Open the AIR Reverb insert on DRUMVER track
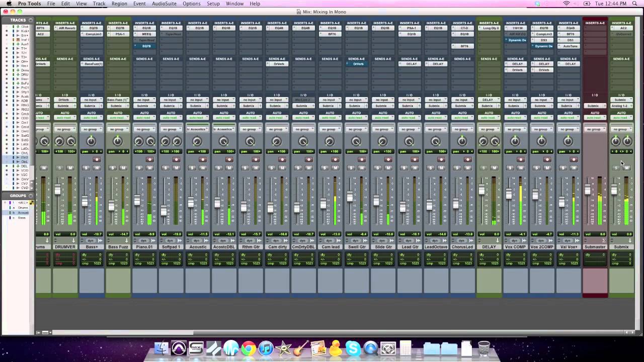The width and height of the screenshot is (644, 362). [x=65, y=28]
